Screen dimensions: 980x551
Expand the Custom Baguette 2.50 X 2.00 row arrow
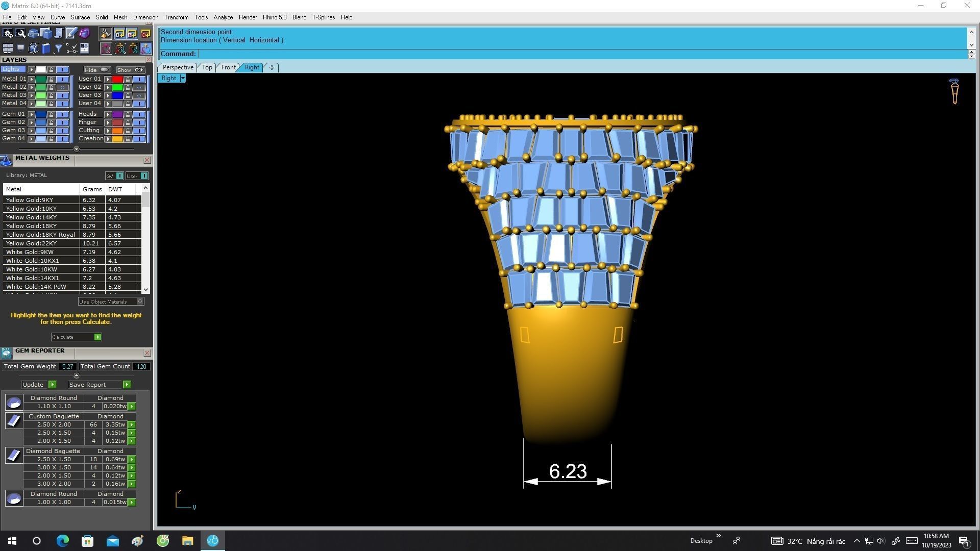click(x=132, y=424)
